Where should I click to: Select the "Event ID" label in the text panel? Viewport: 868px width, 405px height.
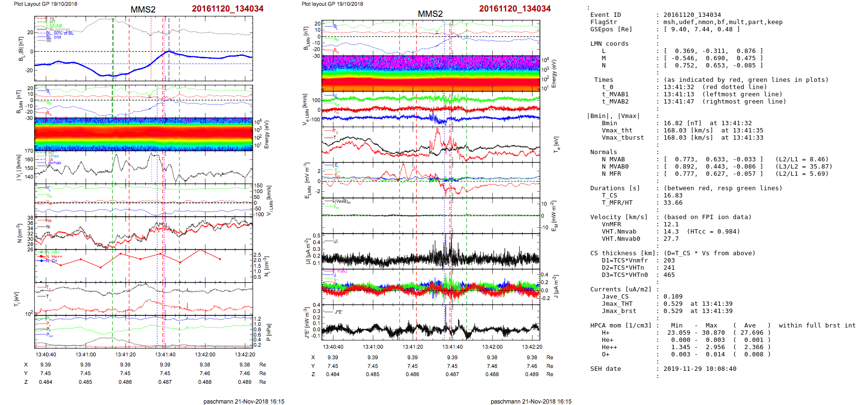[605, 15]
